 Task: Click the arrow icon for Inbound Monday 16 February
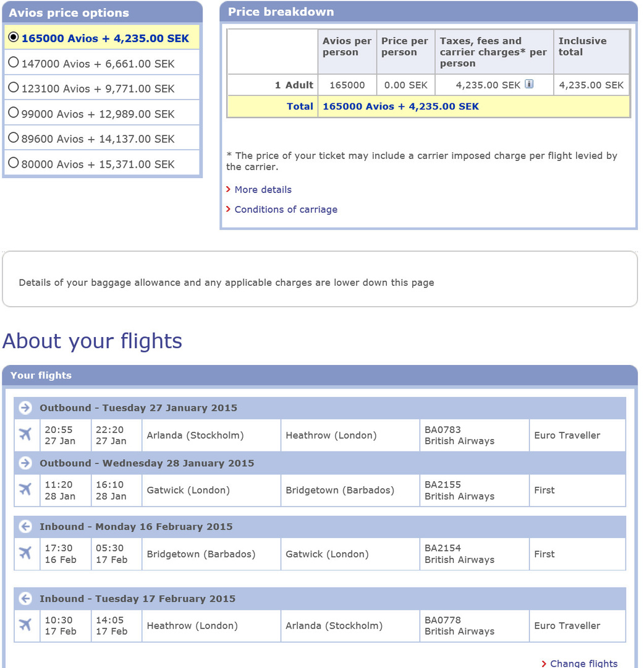(25, 526)
